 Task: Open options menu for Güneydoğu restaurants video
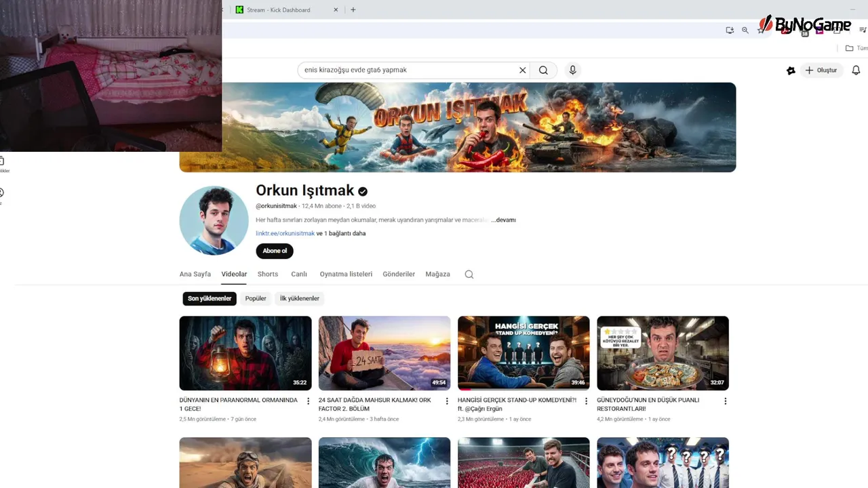coord(725,401)
